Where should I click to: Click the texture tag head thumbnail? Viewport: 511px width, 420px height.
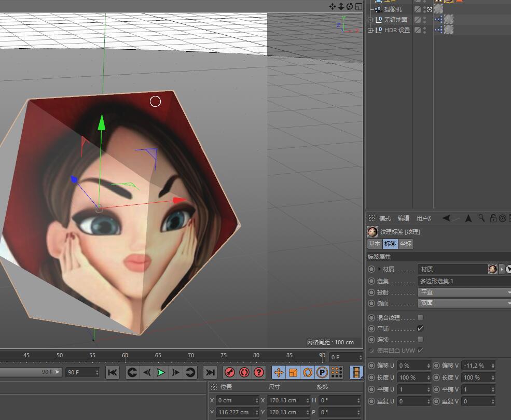(372, 232)
